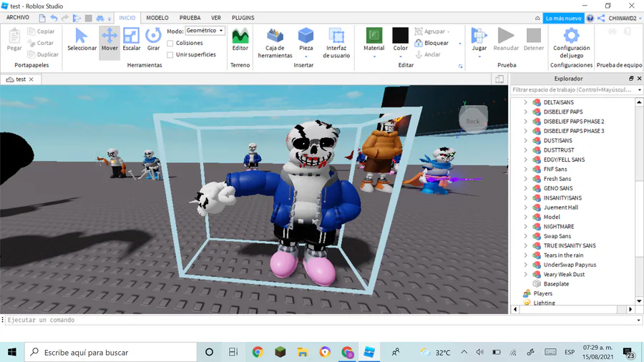Click the explorer vertical scrollbar down arrow

click(639, 301)
